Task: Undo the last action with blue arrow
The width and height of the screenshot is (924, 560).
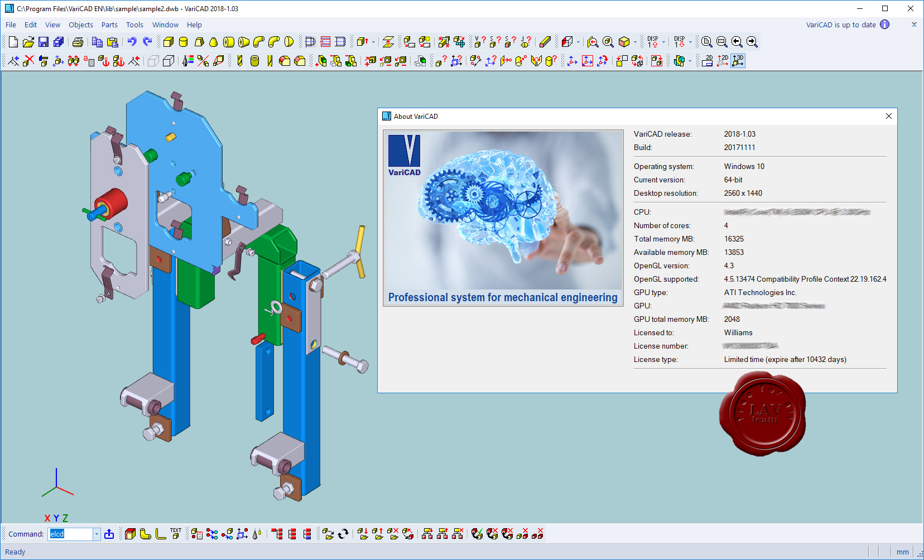Action: click(x=132, y=42)
